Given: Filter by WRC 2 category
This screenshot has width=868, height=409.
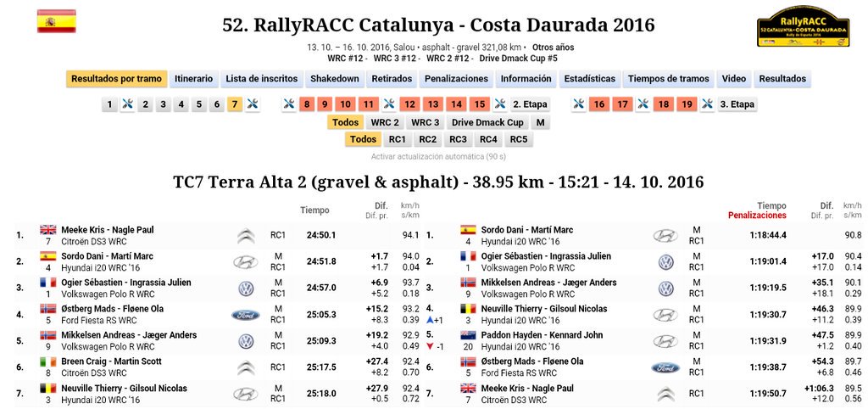Looking at the screenshot, I should pyautogui.click(x=385, y=122).
